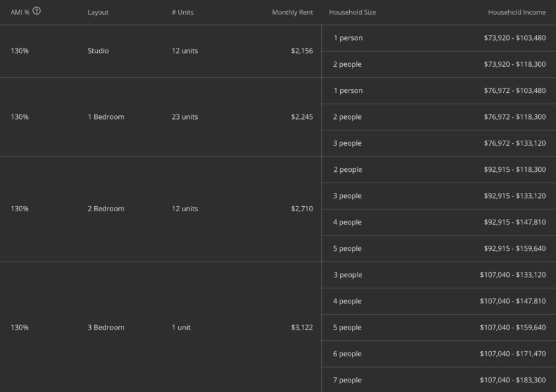Click the $2,245 monthly rent value
556x392 pixels.
pyautogui.click(x=302, y=117)
